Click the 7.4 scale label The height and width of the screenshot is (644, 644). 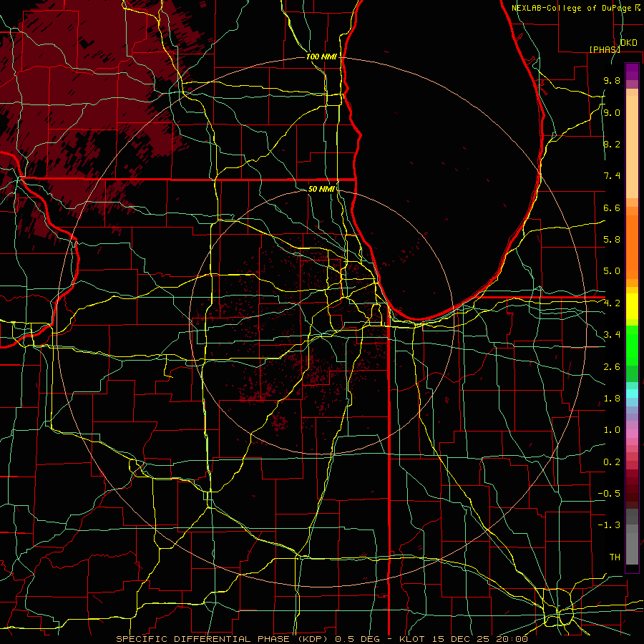pyautogui.click(x=612, y=176)
